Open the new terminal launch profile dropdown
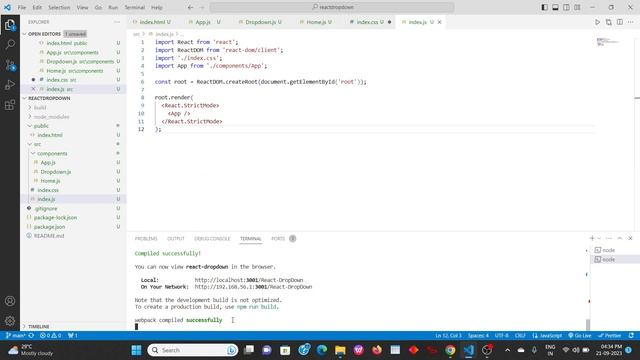The image size is (640, 360). click(599, 238)
